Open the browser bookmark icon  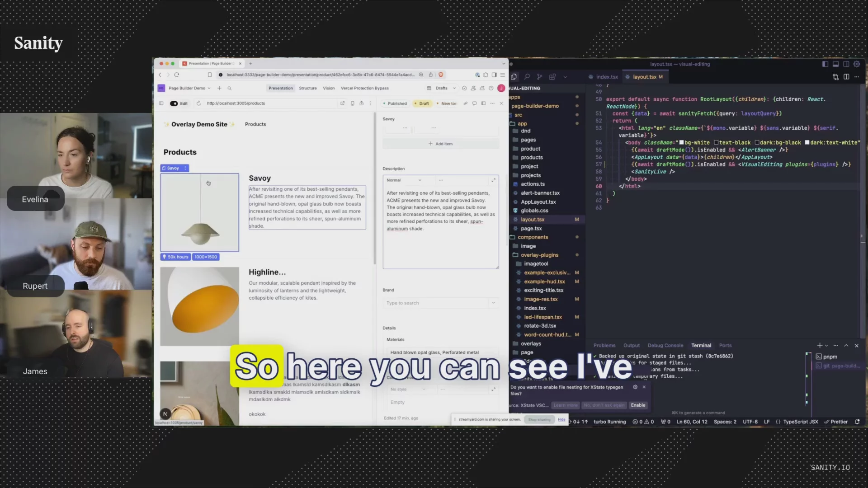(x=210, y=75)
